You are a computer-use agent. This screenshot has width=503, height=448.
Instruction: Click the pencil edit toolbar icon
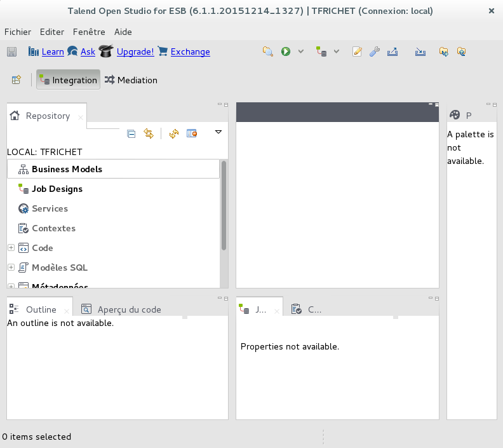point(357,51)
